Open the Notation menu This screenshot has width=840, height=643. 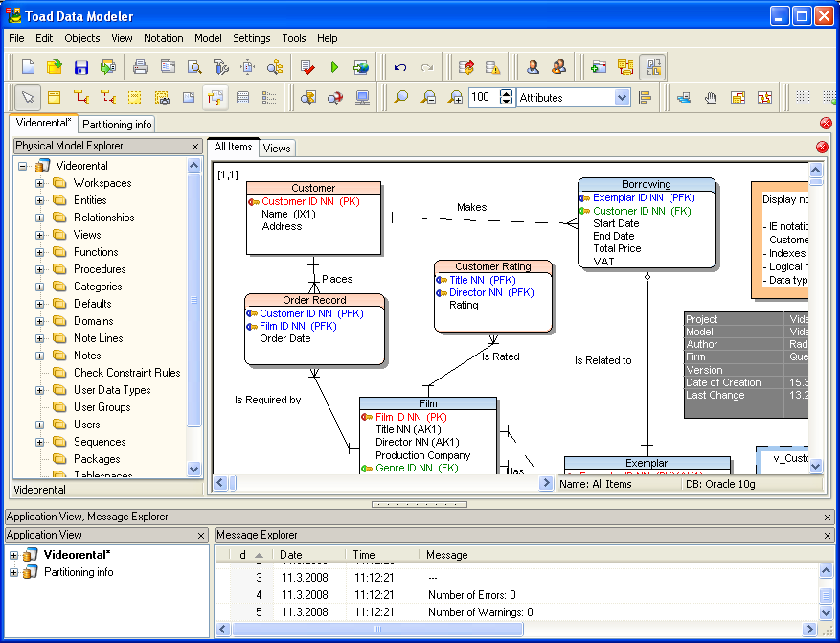[x=164, y=38]
